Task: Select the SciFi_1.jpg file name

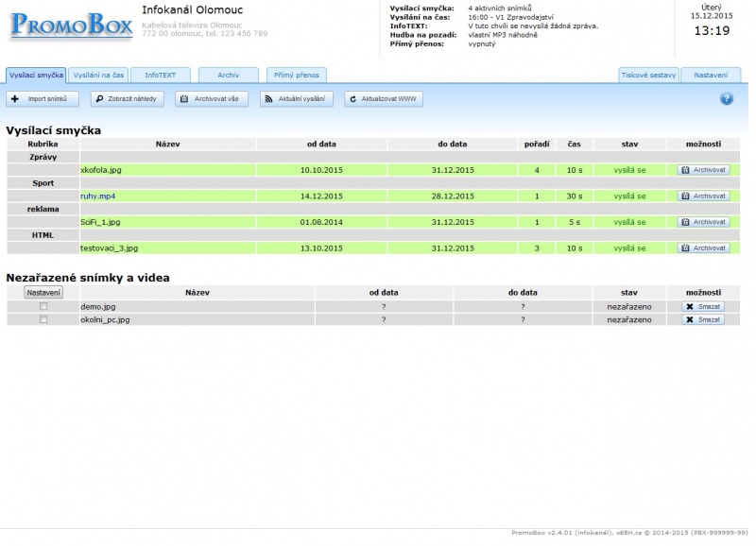Action: click(100, 222)
